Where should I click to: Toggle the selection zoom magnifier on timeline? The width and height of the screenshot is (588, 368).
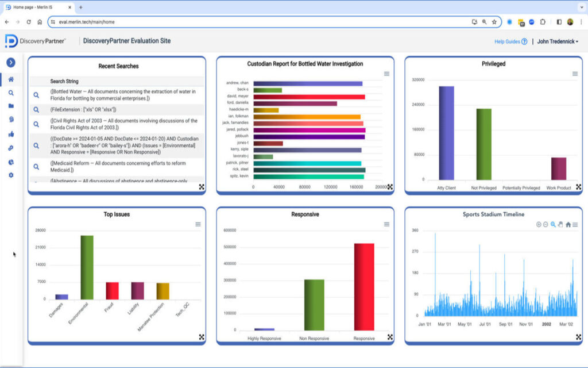[x=553, y=224]
